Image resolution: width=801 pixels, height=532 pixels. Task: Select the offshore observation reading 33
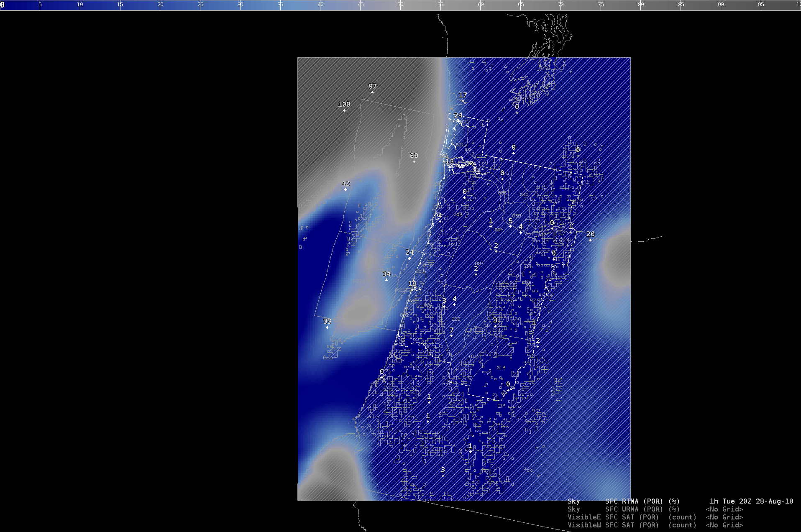pos(327,322)
